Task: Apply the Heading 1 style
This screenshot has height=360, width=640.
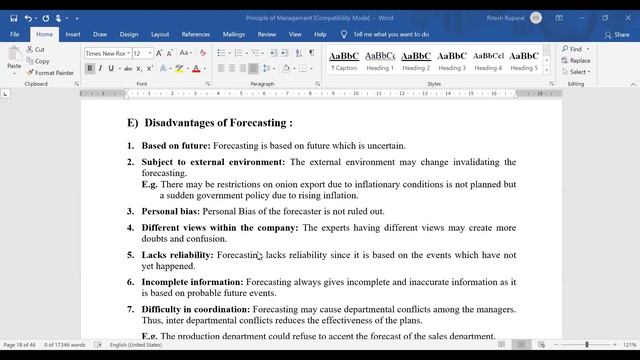Action: coord(380,61)
